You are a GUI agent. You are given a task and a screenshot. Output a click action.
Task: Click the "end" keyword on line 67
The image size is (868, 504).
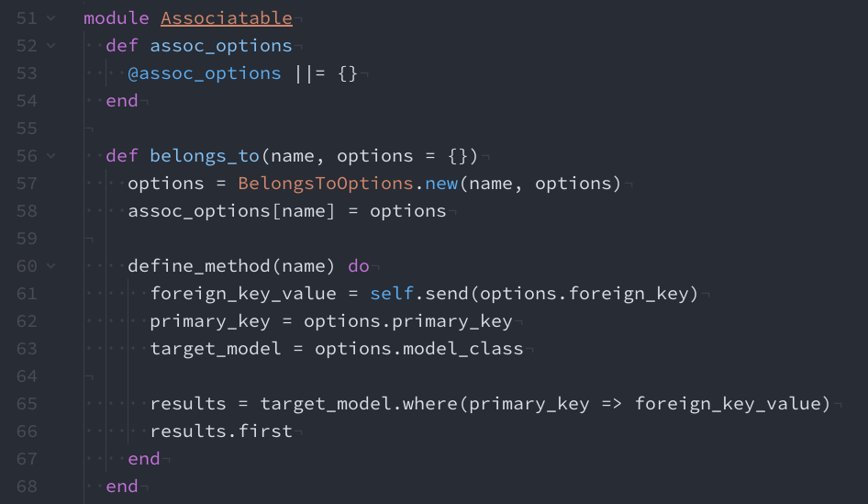coord(144,459)
